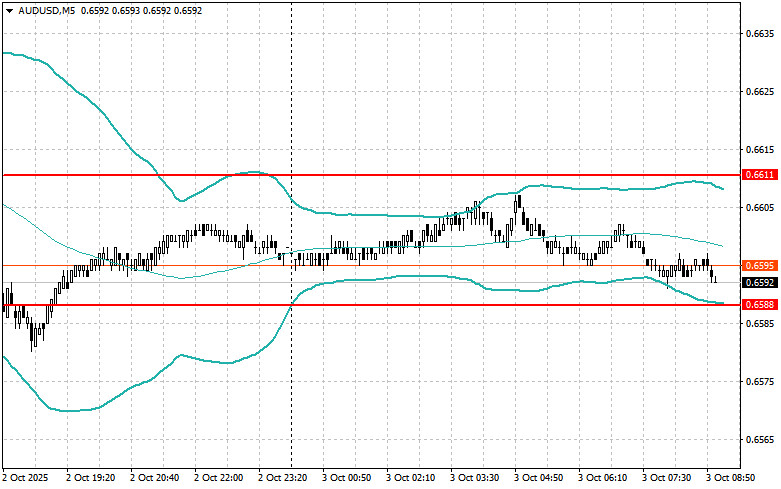Click the 2 Oct 2025 time label
The width and height of the screenshot is (781, 489).
[26, 478]
